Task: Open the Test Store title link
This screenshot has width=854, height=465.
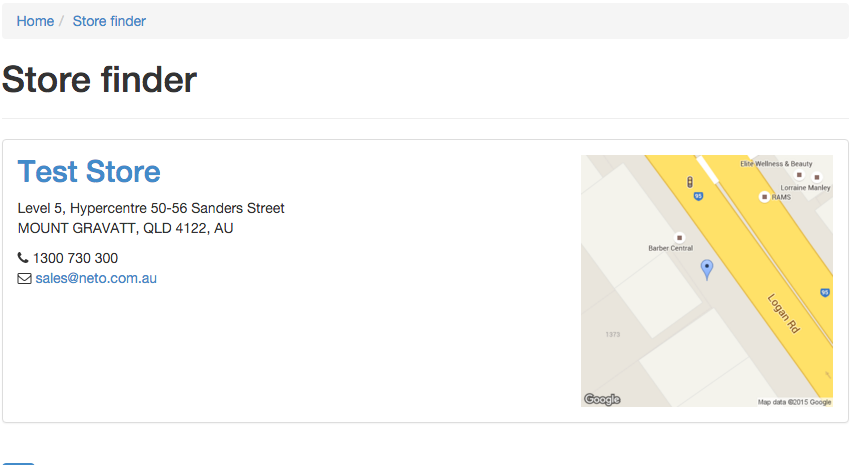Action: [89, 172]
